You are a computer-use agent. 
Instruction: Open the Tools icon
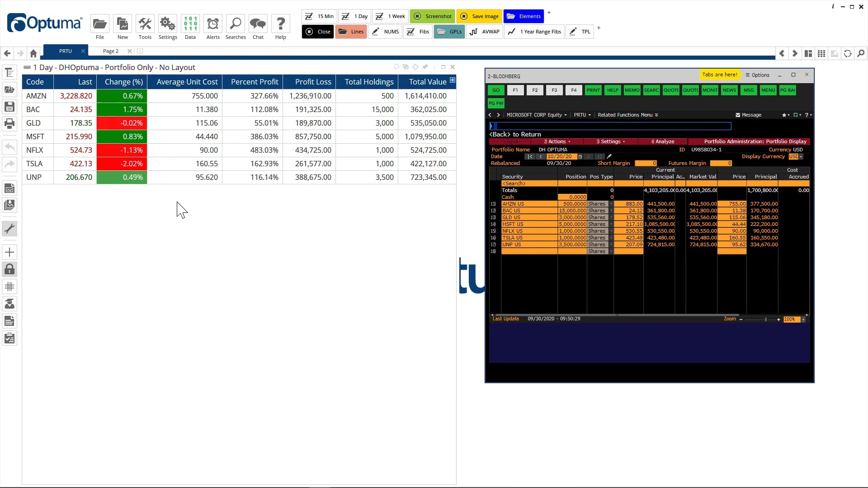pos(145,24)
